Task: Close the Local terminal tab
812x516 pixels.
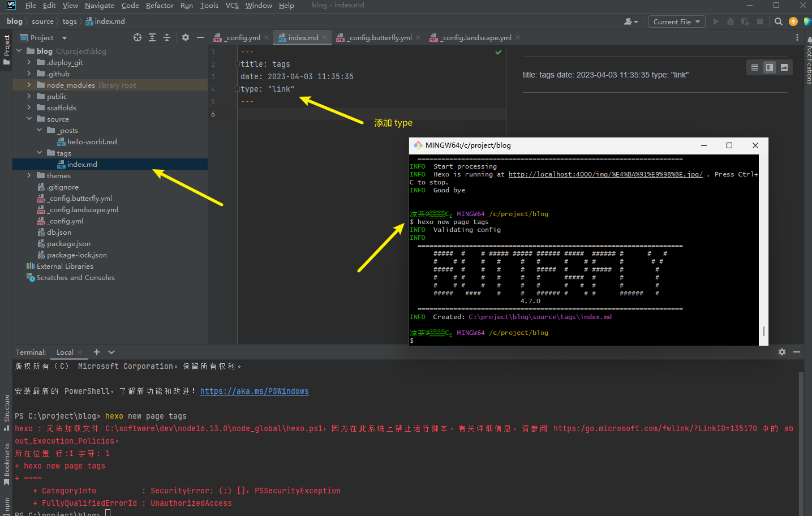Action: point(80,352)
